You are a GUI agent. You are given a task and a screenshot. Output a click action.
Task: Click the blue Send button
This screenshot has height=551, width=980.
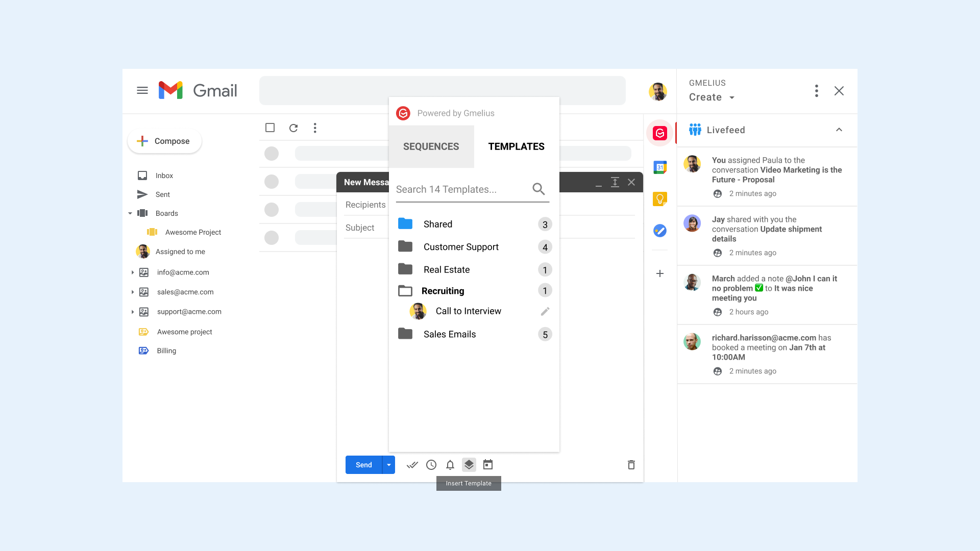363,465
